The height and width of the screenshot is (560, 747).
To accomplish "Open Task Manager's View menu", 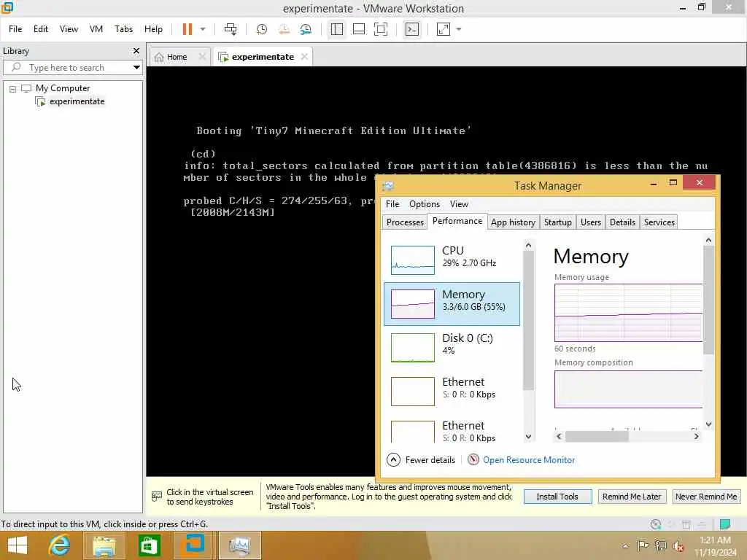I will (x=460, y=204).
